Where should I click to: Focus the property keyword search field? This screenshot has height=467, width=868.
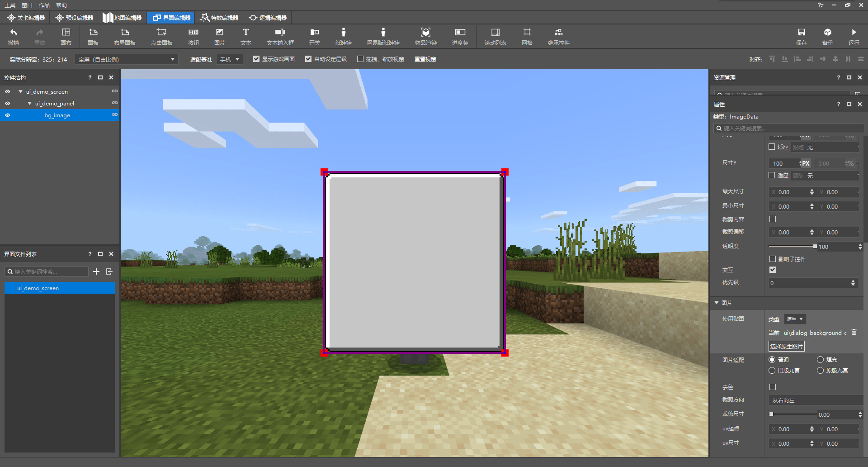coord(789,128)
